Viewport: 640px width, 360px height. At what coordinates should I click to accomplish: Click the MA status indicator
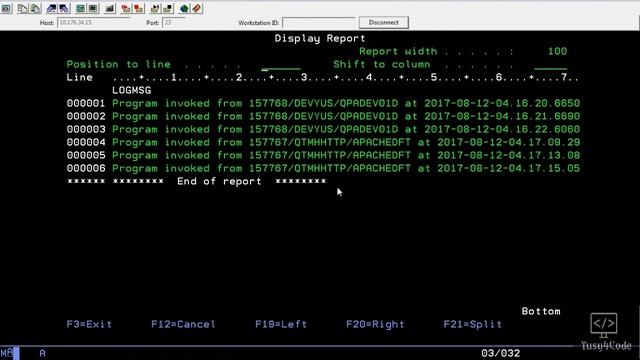click(7, 353)
